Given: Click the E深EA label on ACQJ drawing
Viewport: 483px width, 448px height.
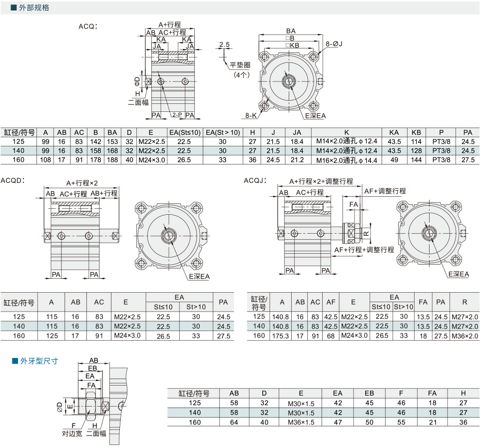Looking at the screenshot, I should pyautogui.click(x=459, y=274).
